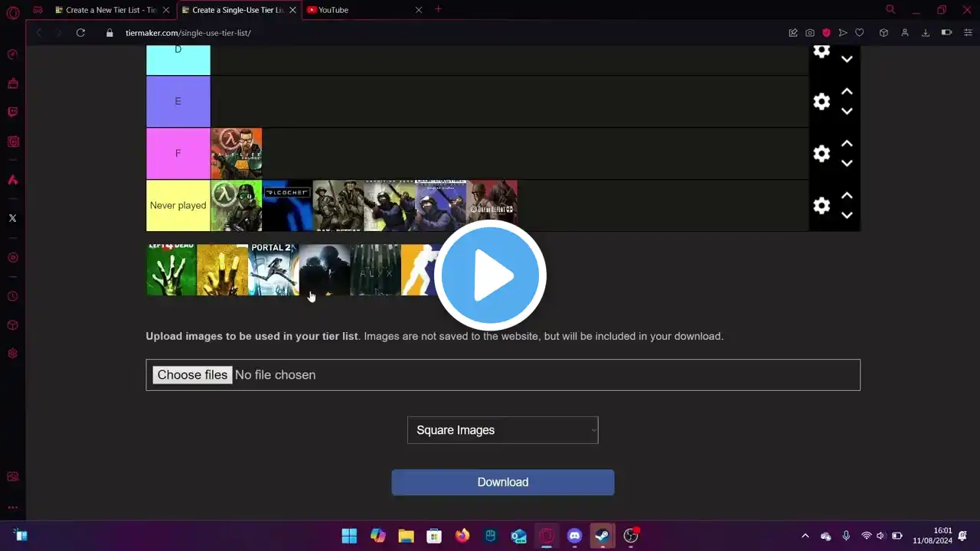Open Discord from the taskbar
The image size is (980, 551).
click(574, 536)
